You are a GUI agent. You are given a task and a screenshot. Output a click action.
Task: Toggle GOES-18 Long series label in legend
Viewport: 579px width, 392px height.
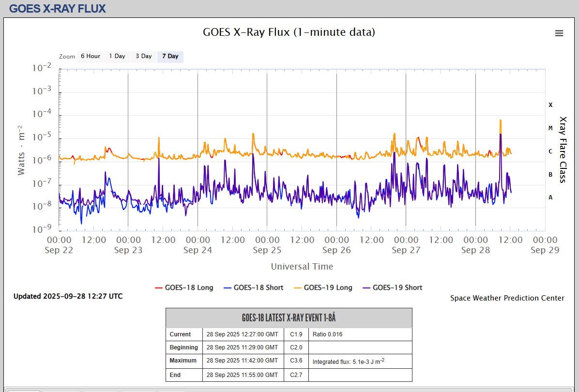coord(189,287)
